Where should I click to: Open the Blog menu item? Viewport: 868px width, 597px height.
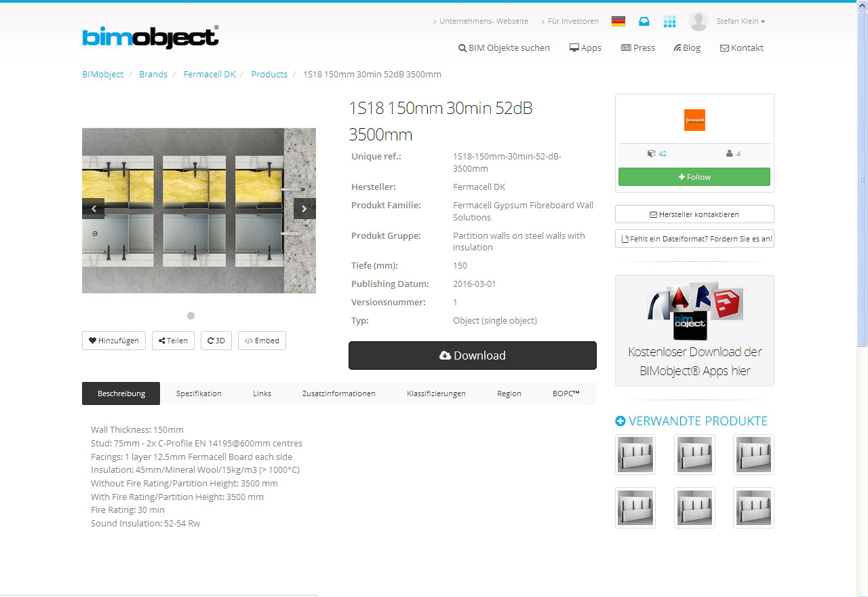(687, 47)
